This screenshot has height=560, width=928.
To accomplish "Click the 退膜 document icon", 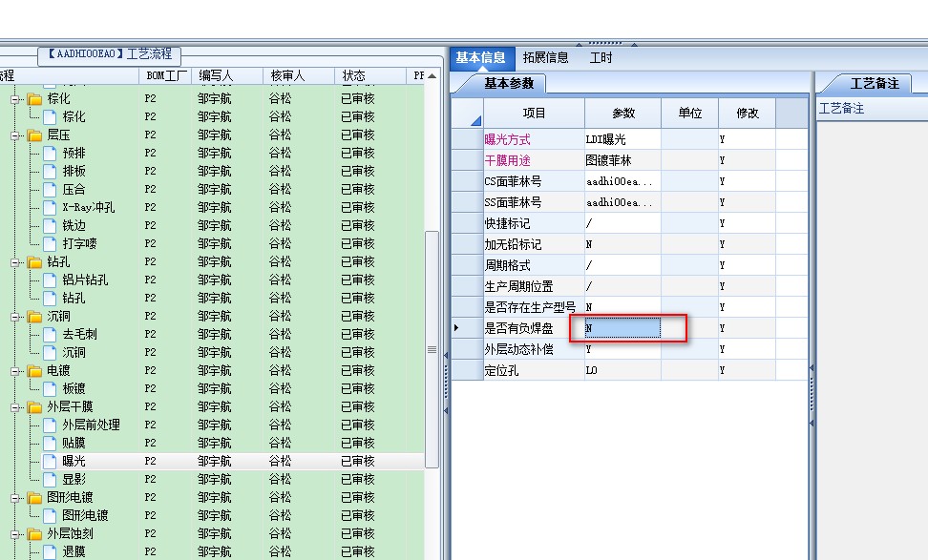I will [x=51, y=551].
